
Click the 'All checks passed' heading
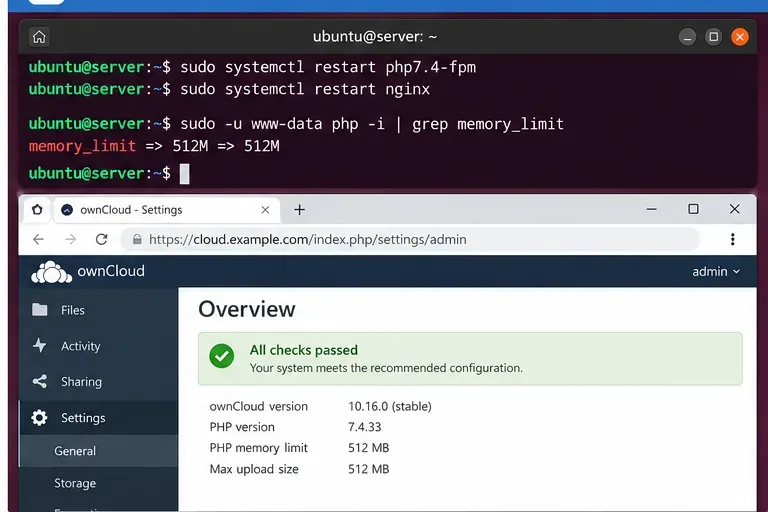pos(304,350)
